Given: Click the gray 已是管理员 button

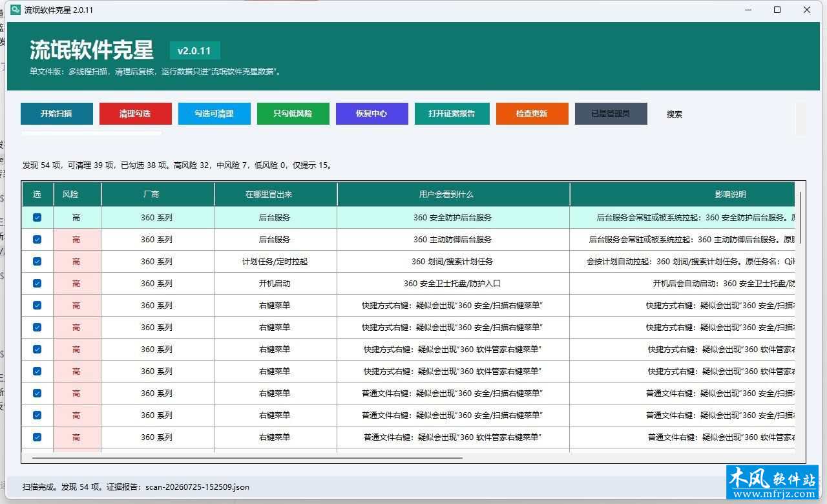Looking at the screenshot, I should pos(611,114).
